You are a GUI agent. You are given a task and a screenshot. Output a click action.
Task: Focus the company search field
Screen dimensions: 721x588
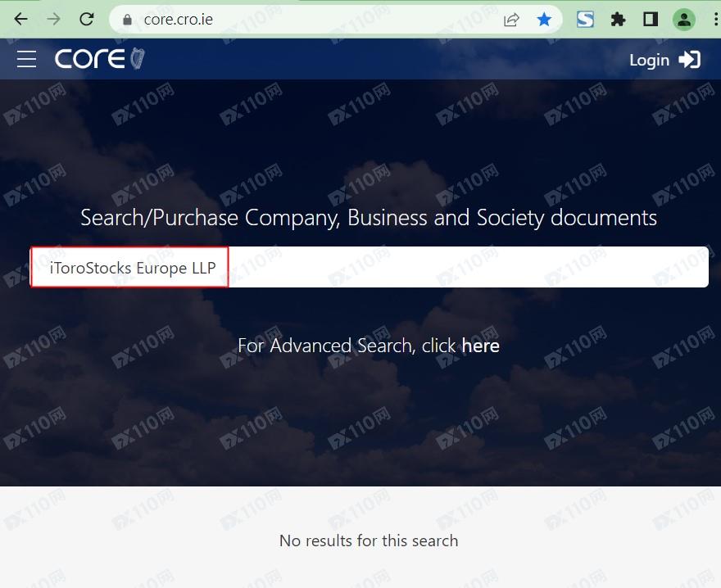370,267
